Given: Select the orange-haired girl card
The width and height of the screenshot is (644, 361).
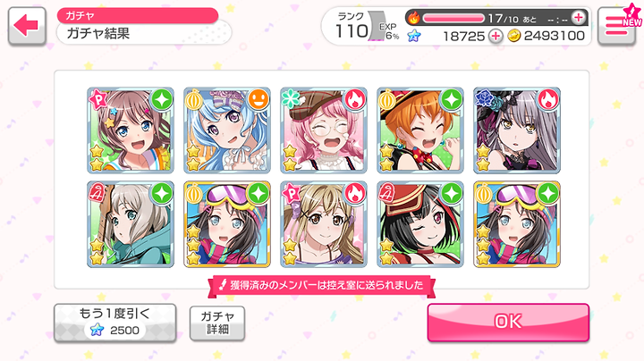Looking at the screenshot, I should pos(420,130).
